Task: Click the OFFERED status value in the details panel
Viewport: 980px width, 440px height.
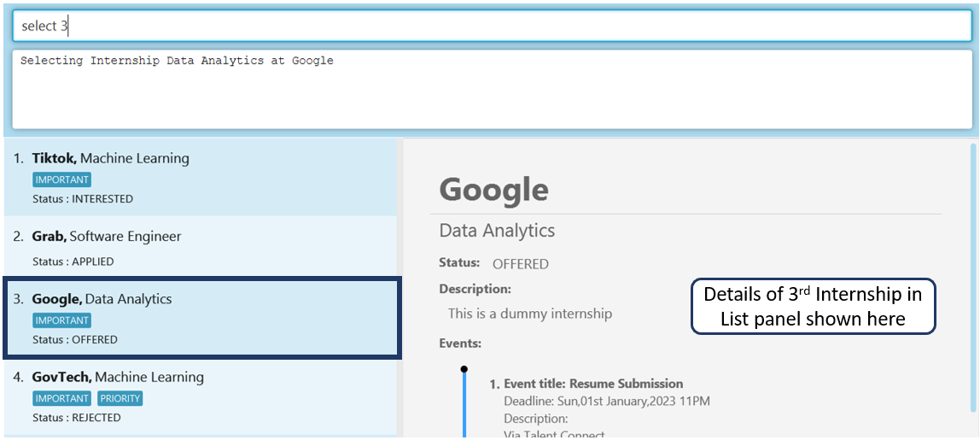Action: 521,264
